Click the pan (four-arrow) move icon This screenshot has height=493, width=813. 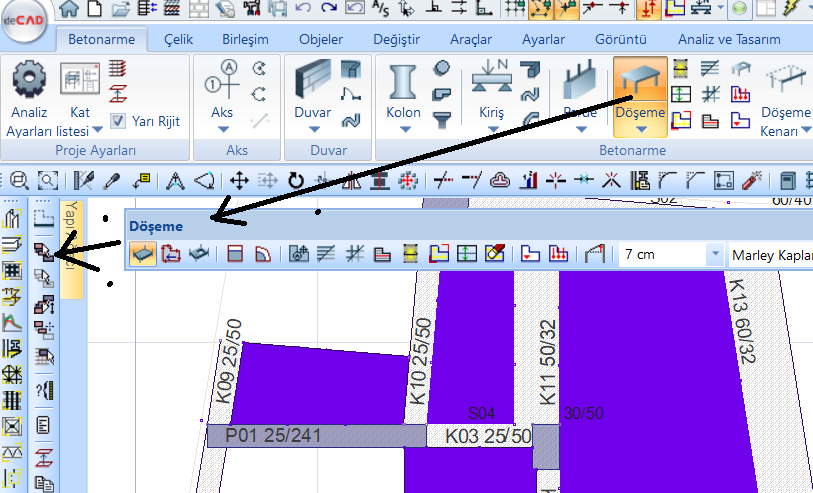[x=239, y=181]
